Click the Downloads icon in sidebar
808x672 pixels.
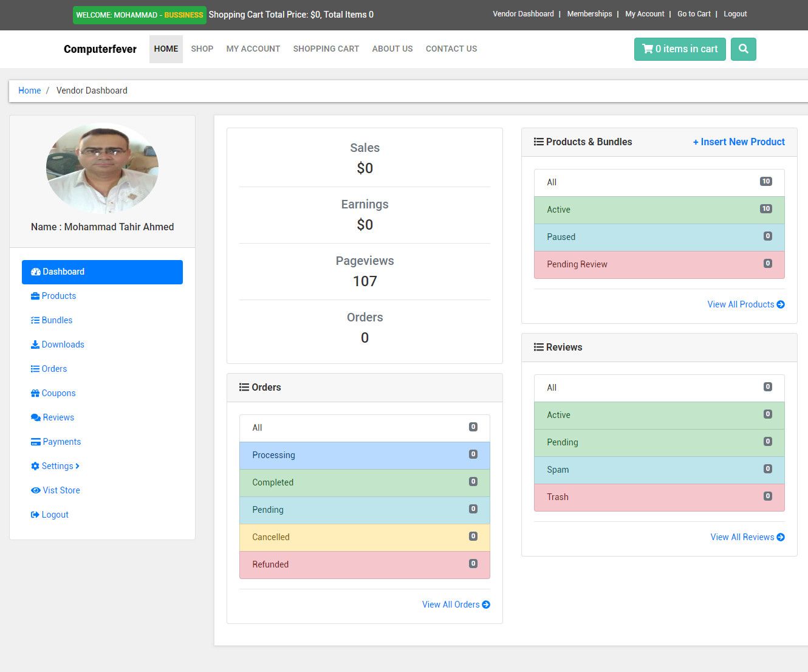[x=35, y=345]
